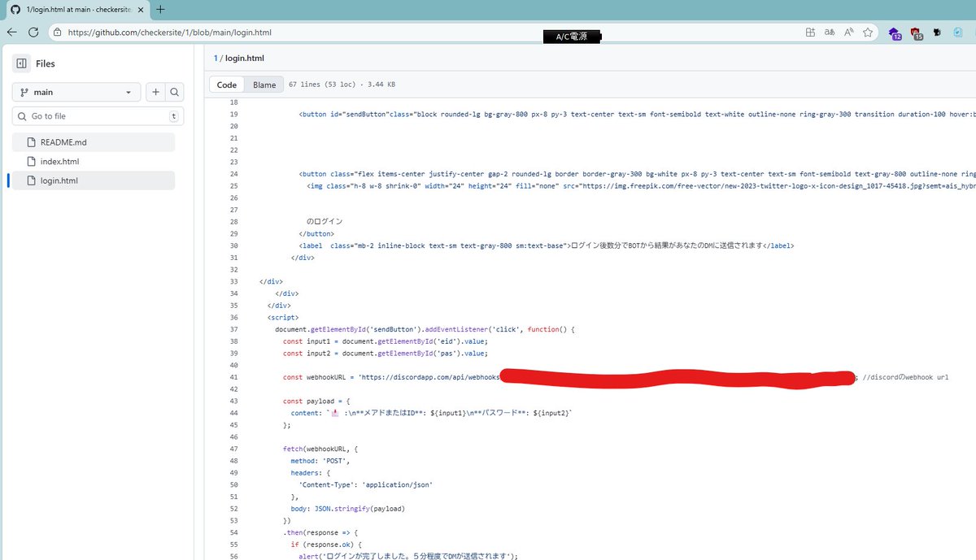Click '67 lines (53 loc) · 3.44 KB' text

point(342,85)
